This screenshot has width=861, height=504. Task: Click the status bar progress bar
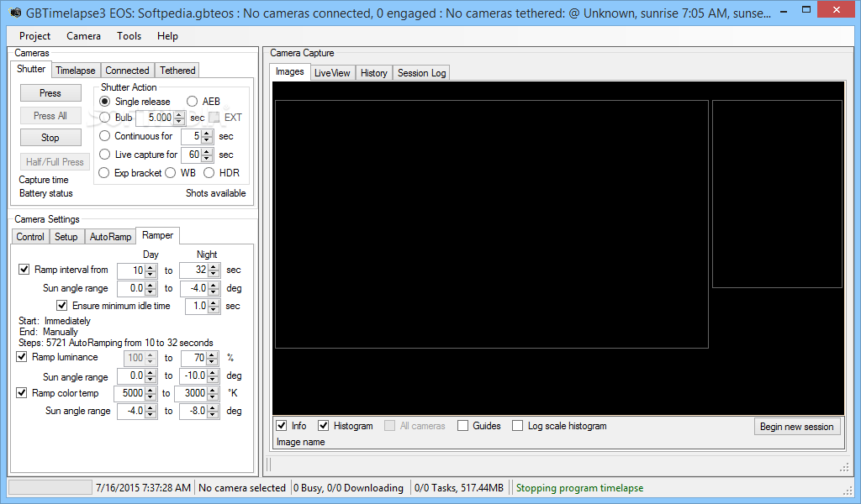50,487
